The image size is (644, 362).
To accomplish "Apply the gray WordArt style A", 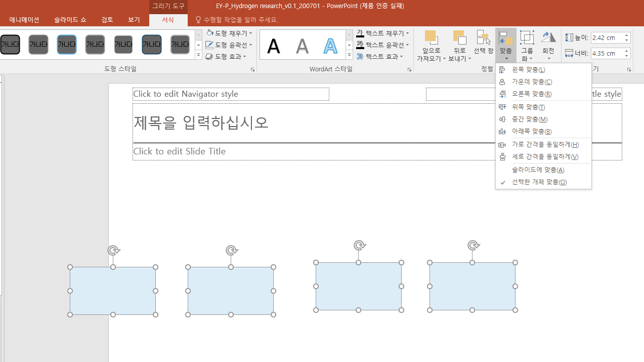I will pyautogui.click(x=302, y=46).
